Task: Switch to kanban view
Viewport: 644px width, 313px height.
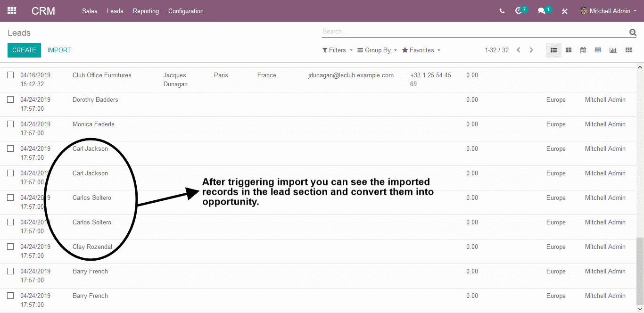Action: (x=569, y=50)
